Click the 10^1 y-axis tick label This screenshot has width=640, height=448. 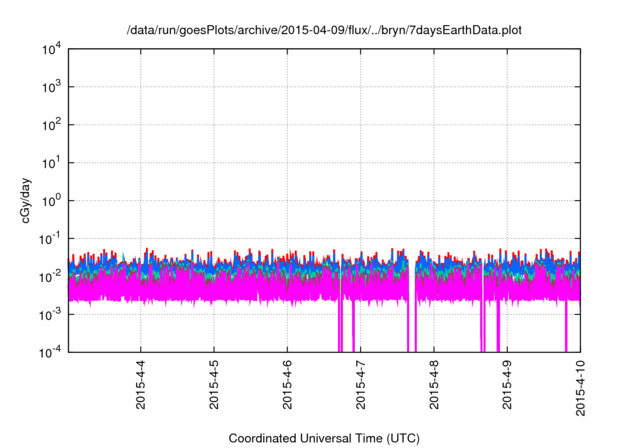coord(52,163)
